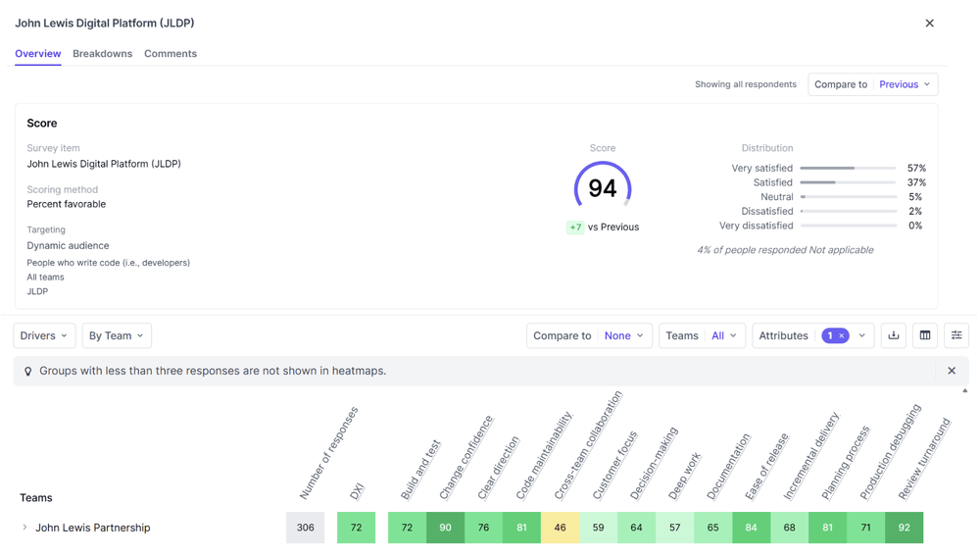Viewport: 980px width, 557px height.
Task: Open the heatmap filter settings icon
Action: (955, 335)
